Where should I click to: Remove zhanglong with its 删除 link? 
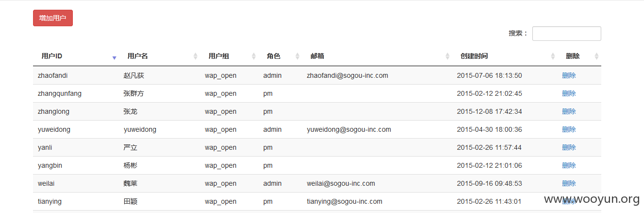[x=569, y=111]
